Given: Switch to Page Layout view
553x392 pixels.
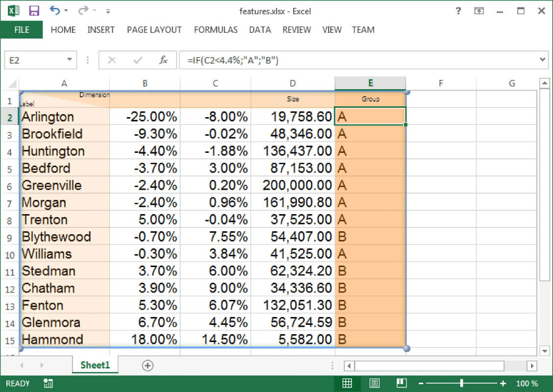Looking at the screenshot, I should coord(374,383).
